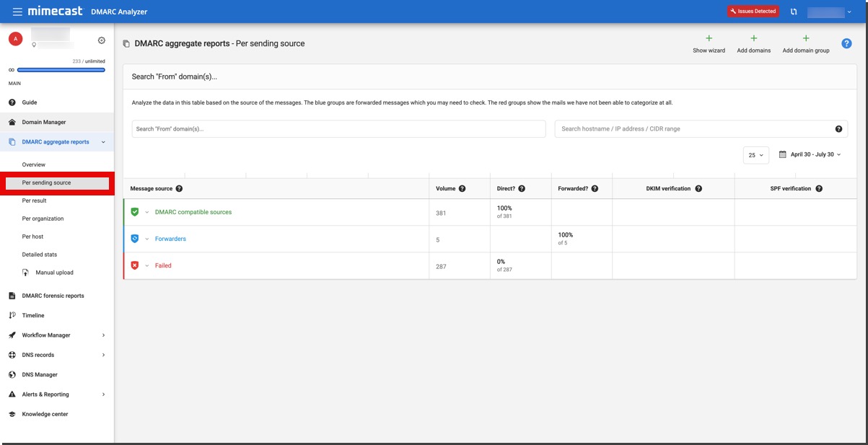Click the Alerts & Reporting warning icon
This screenshot has width=868, height=445.
(x=12, y=395)
